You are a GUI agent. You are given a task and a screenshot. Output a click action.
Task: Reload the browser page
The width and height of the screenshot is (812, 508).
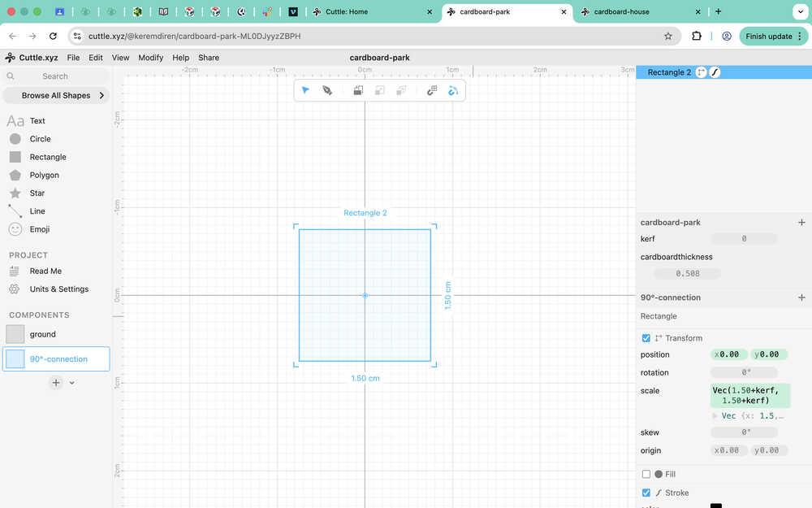pyautogui.click(x=53, y=37)
